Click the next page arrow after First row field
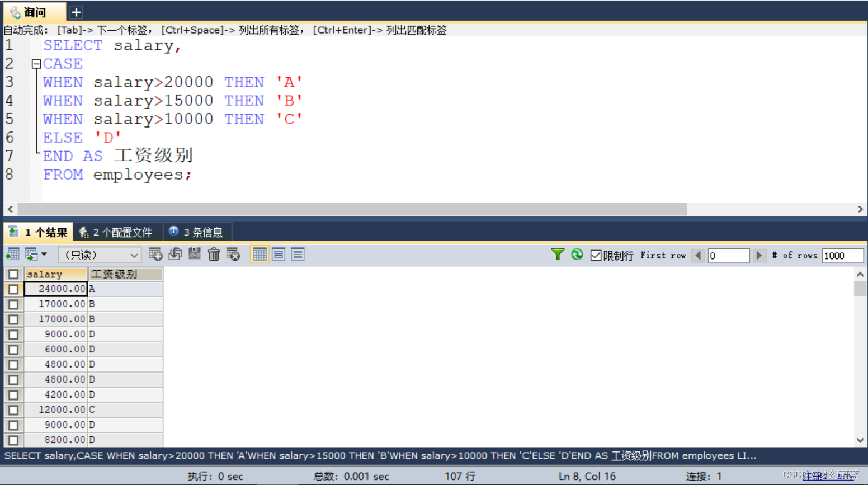This screenshot has width=868, height=485. 759,256
